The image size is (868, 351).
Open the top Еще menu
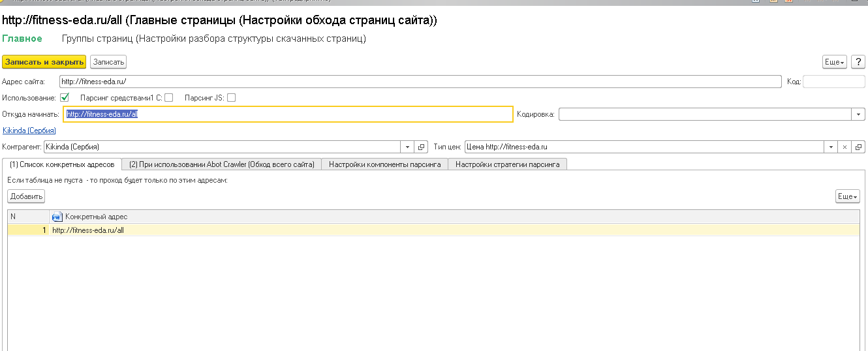834,62
